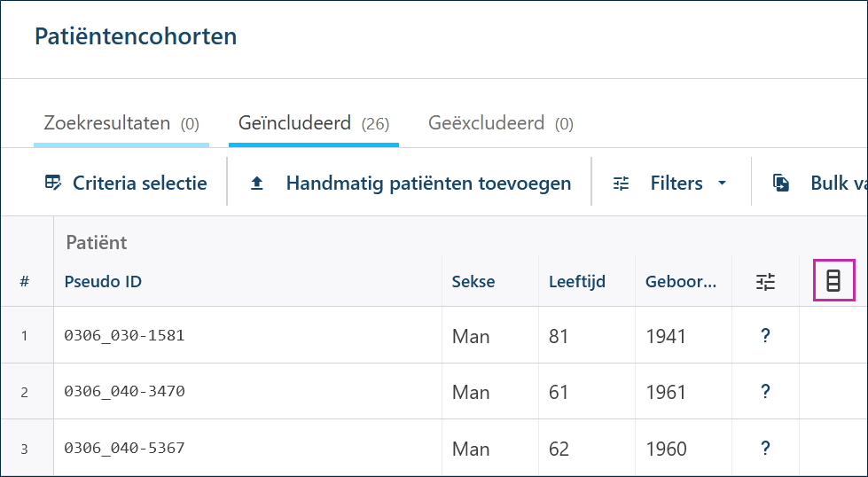
Task: Open the Geïncludeerd tab
Action: click(314, 123)
